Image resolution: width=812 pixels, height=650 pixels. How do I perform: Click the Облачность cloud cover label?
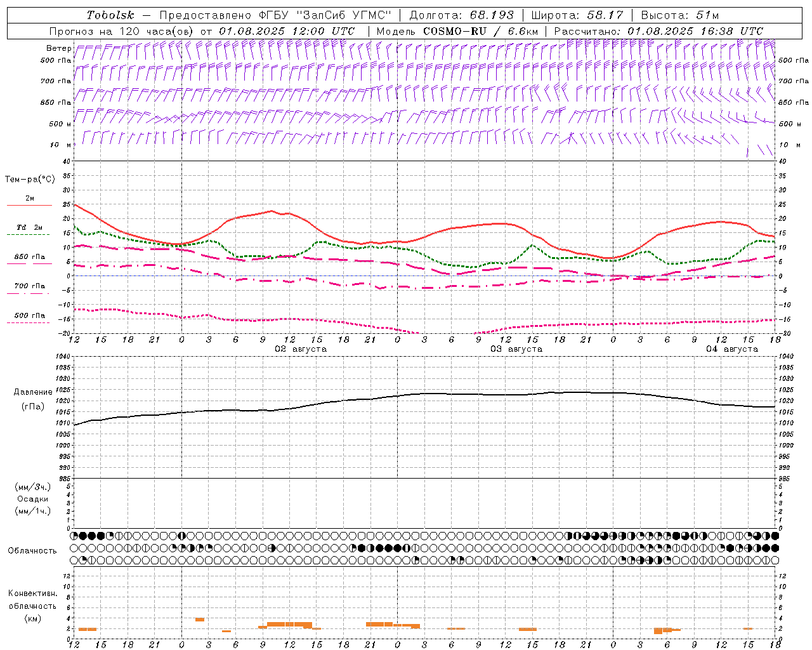pyautogui.click(x=32, y=551)
